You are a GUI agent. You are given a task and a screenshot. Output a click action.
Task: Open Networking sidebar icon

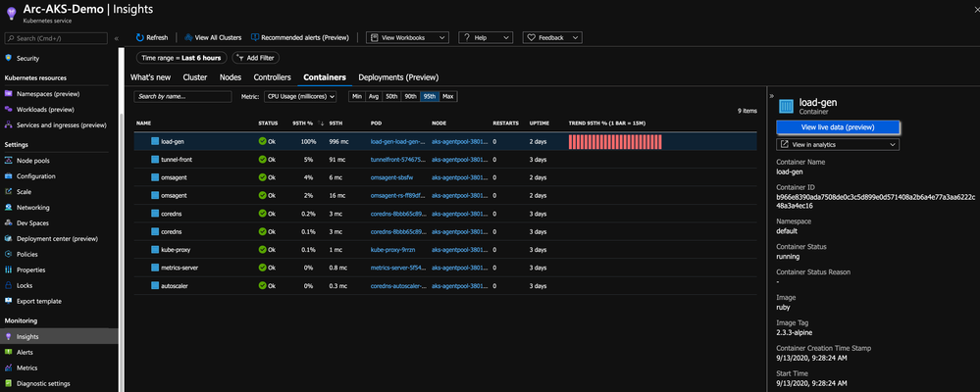point(9,207)
